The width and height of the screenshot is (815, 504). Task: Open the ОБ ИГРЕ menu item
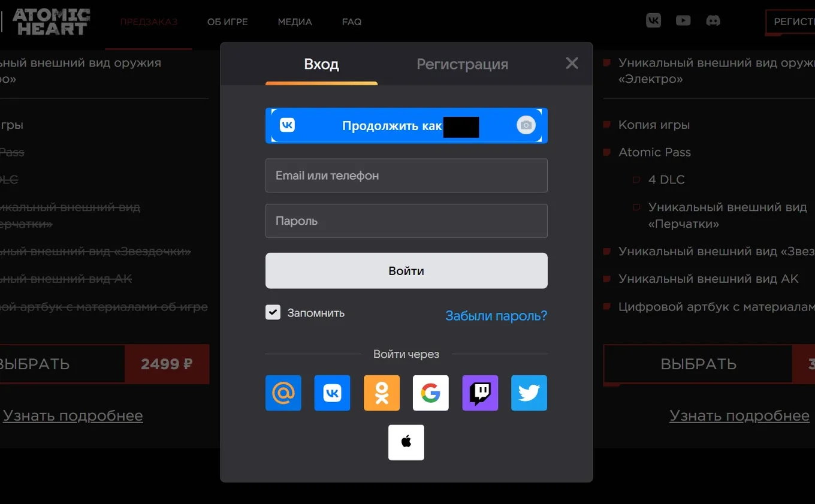point(228,22)
